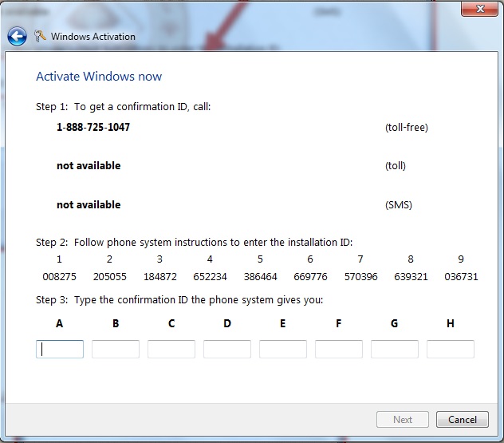Click the Windows Activation title text
The image size is (504, 443).
tap(93, 37)
